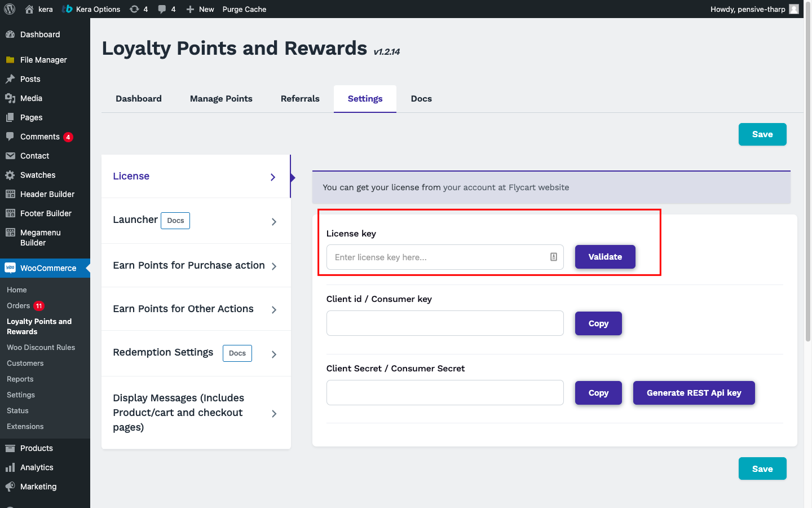Open Products icon in sidebar
The height and width of the screenshot is (508, 812).
10,448
